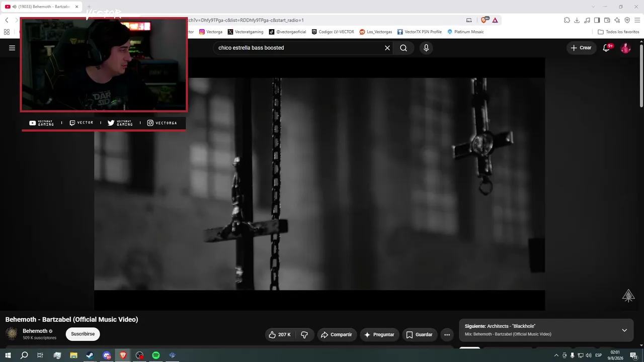The image size is (644, 362).
Task: Open the tab search dropdown arrow
Action: point(594,7)
